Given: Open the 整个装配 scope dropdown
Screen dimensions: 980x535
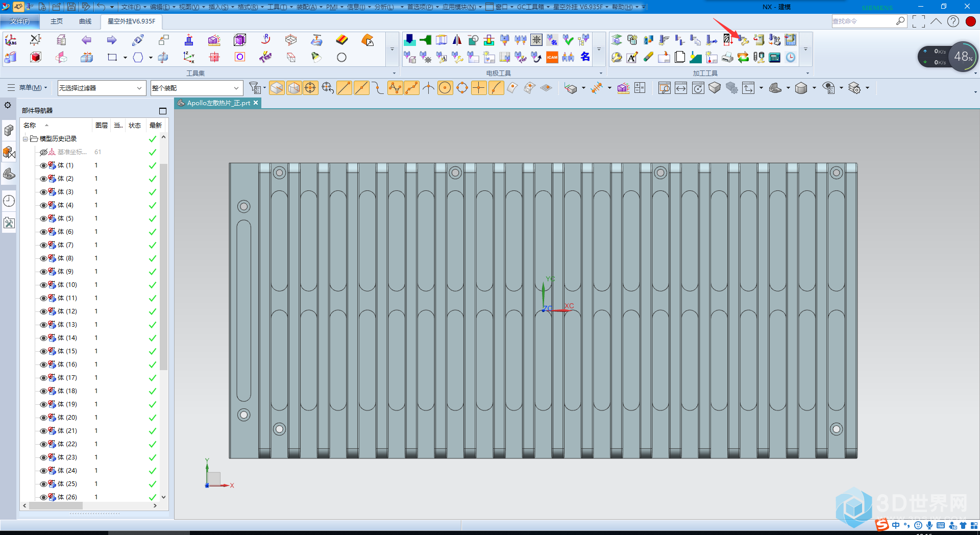Looking at the screenshot, I should [x=197, y=88].
